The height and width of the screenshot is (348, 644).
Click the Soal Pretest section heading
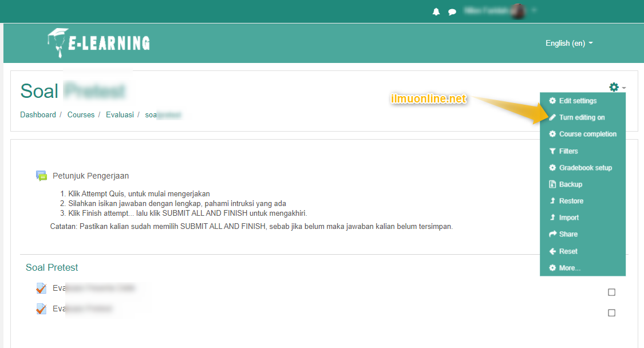[x=52, y=267]
